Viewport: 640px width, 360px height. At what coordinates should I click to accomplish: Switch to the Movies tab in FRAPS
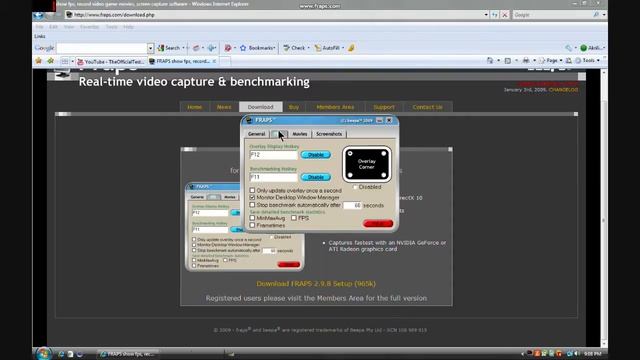pyautogui.click(x=300, y=134)
